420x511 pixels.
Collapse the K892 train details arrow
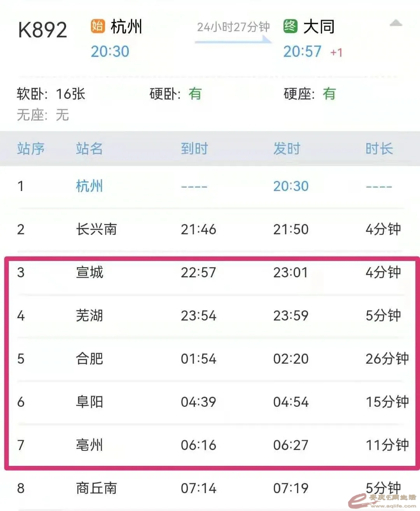coord(395,23)
